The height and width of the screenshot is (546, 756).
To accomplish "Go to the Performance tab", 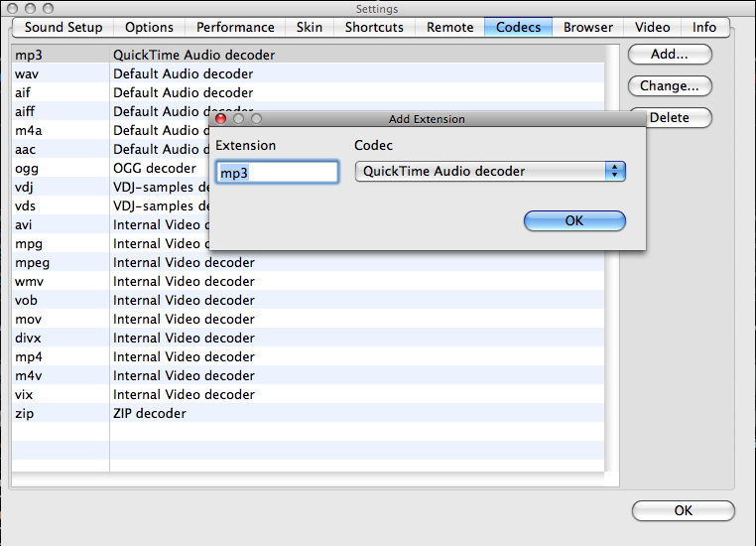I will [235, 27].
